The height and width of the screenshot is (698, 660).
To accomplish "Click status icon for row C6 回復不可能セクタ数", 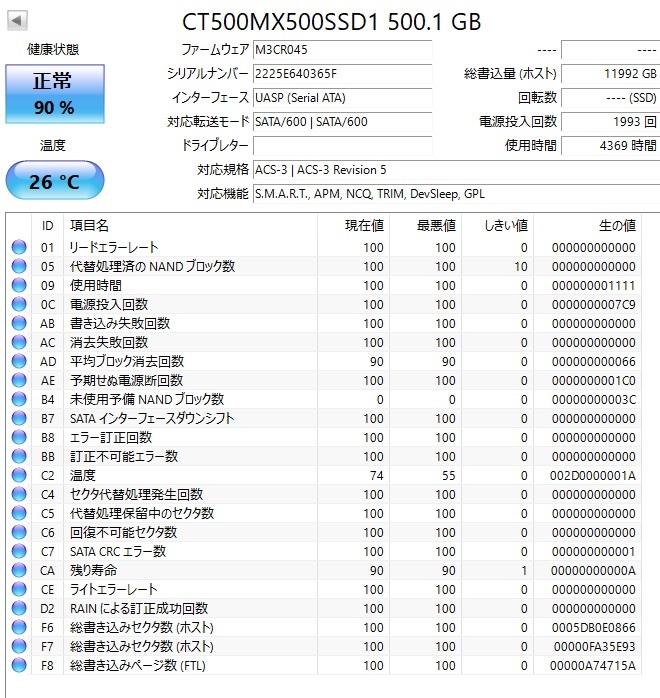I will [19, 532].
